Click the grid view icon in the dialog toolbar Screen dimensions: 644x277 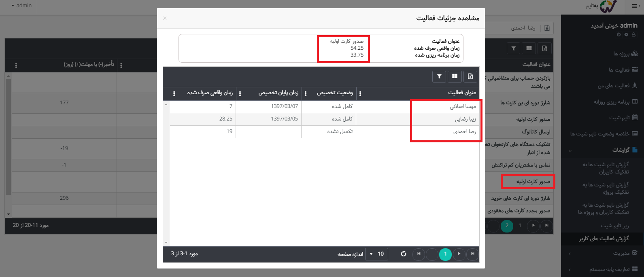pyautogui.click(x=455, y=76)
